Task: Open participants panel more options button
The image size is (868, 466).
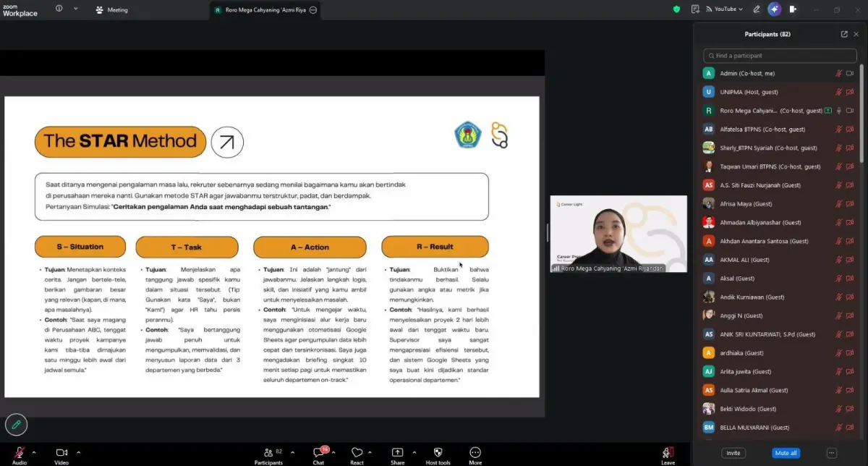Action: 831,453
